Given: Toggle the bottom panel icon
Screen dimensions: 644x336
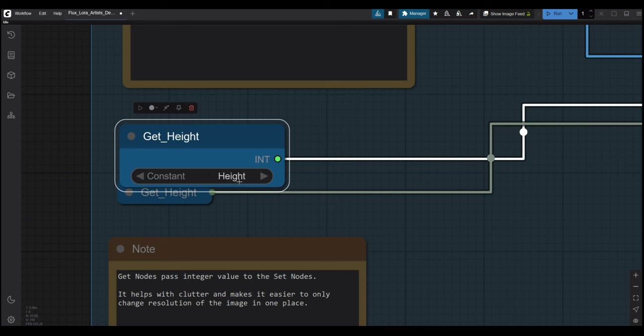Looking at the screenshot, I should point(626,14).
